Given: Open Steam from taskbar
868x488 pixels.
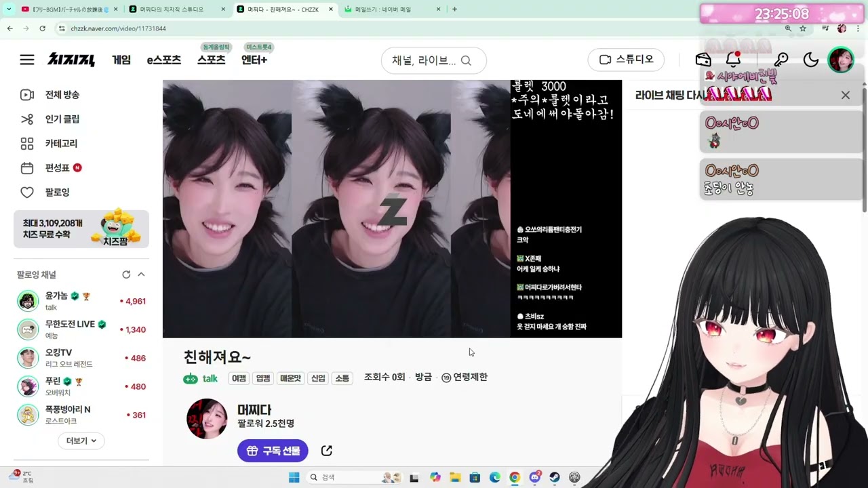Looking at the screenshot, I should (555, 477).
